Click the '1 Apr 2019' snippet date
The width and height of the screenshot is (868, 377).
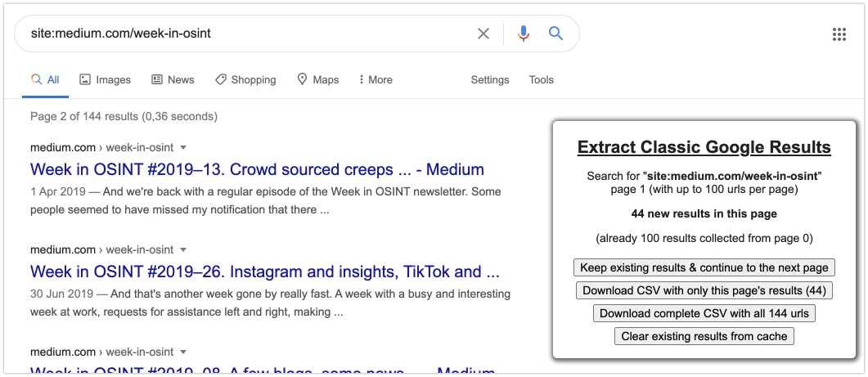pyautogui.click(x=58, y=192)
